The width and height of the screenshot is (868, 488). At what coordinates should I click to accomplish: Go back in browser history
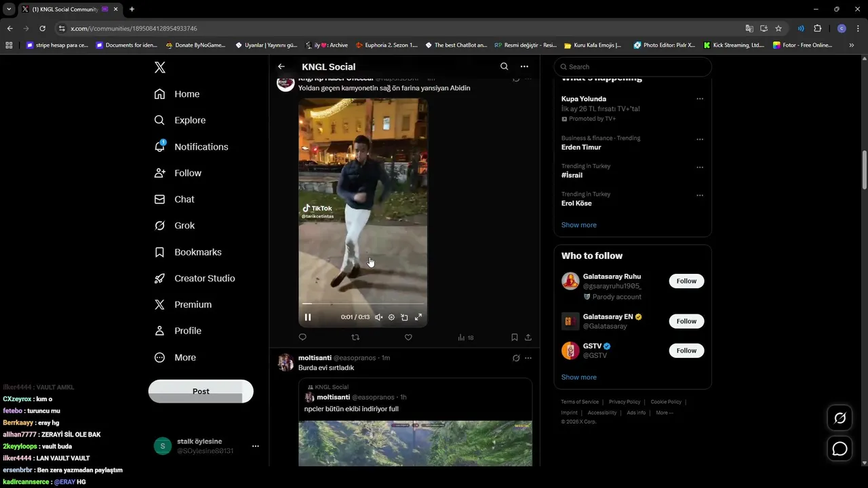9,28
